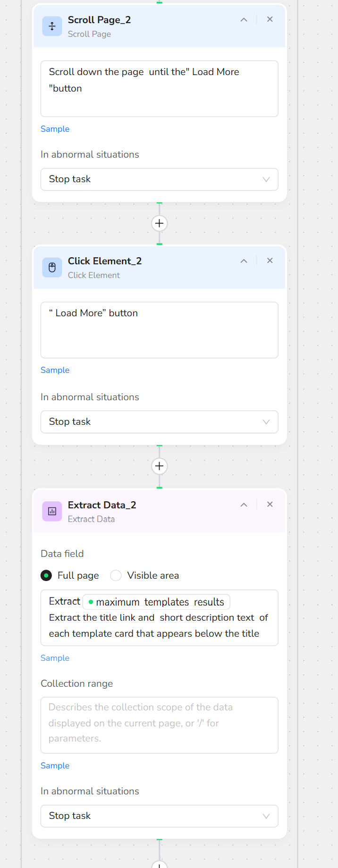Open Scroll Page_2 abnormal situations dropdown
338x868 pixels.
click(160, 179)
